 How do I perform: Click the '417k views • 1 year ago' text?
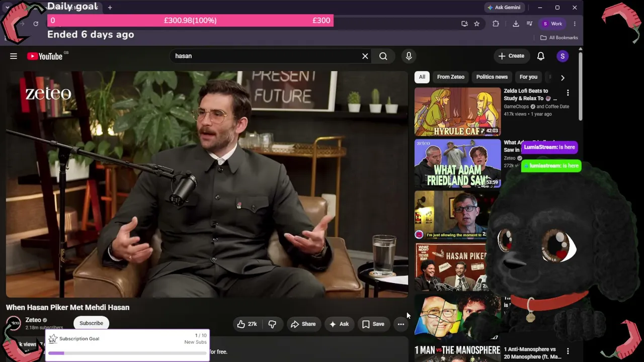point(528,114)
